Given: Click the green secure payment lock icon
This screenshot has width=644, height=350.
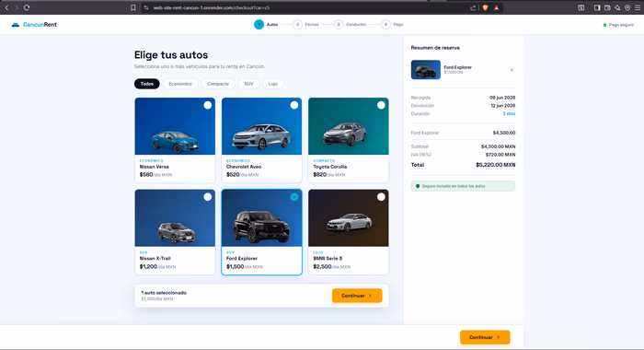Looking at the screenshot, I should pos(604,25).
